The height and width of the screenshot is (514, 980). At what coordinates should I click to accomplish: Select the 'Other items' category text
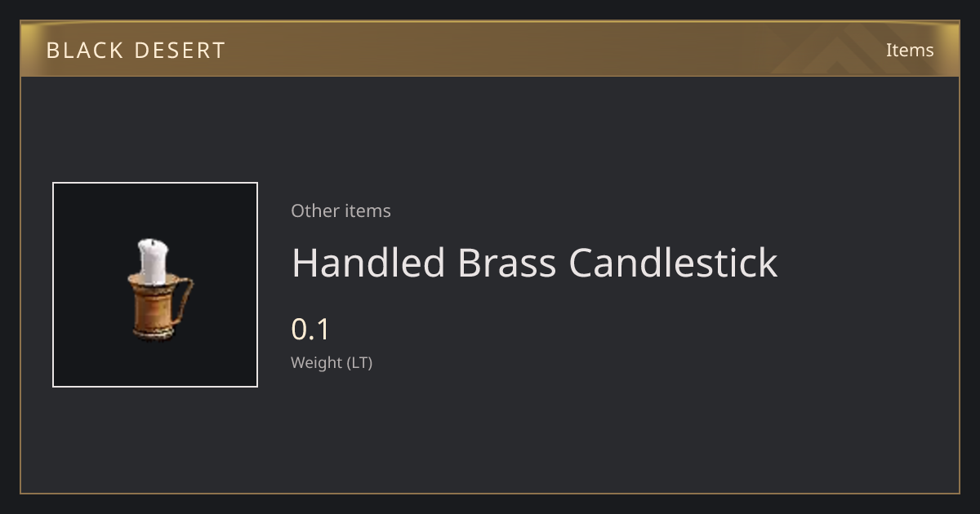pos(341,210)
